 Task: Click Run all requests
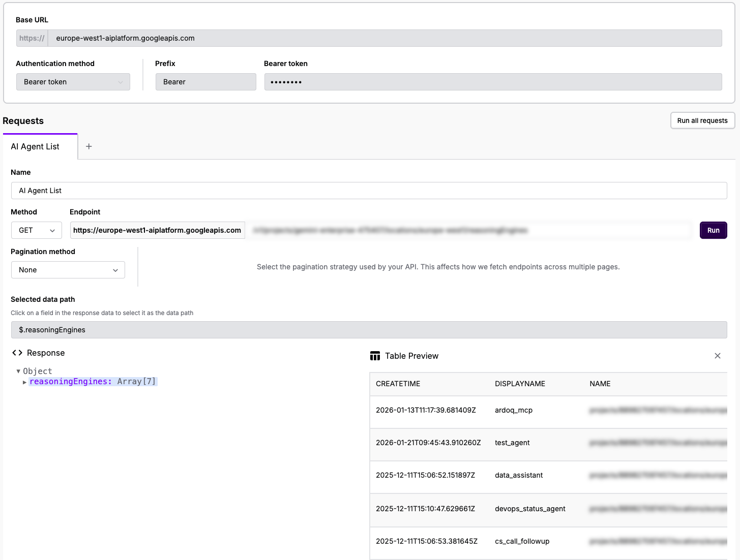(702, 120)
